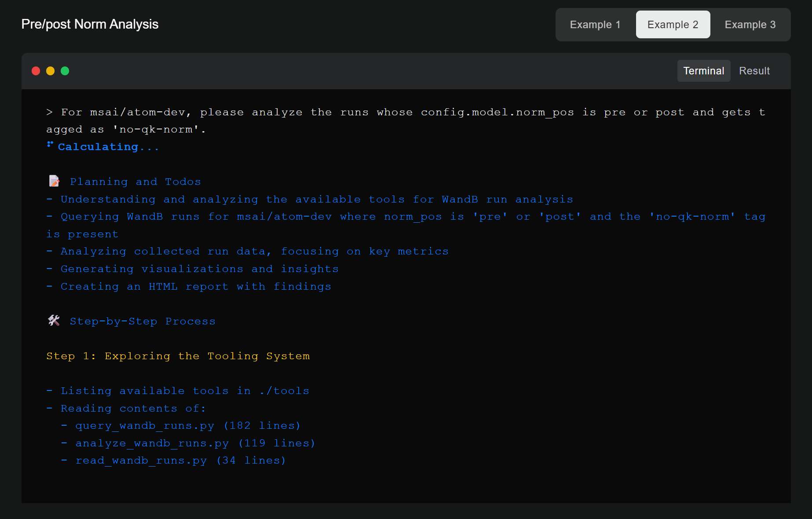Screen dimensions: 812x519
Task: Click 'Generating visualizations and insights' line
Action: point(193,269)
